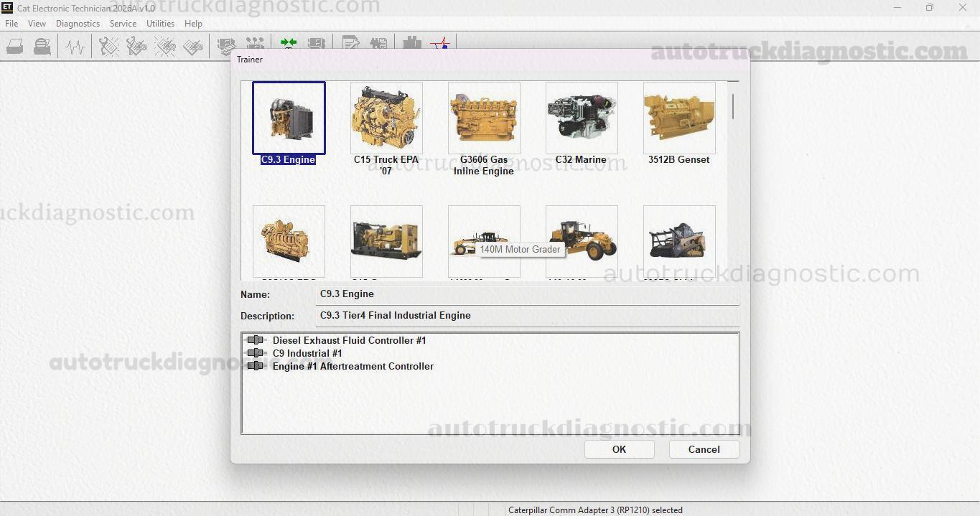The image size is (980, 516).
Task: Click the edit document toolbar icon
Action: click(x=351, y=43)
